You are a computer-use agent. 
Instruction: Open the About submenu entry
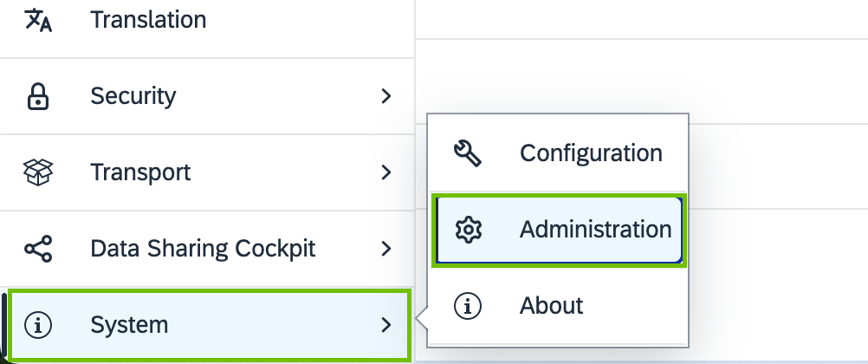tap(551, 305)
